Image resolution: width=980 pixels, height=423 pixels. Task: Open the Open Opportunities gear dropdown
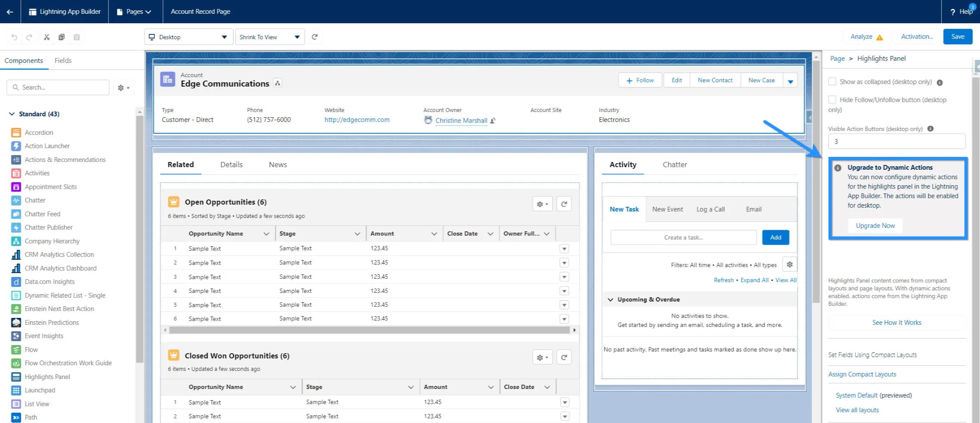542,204
